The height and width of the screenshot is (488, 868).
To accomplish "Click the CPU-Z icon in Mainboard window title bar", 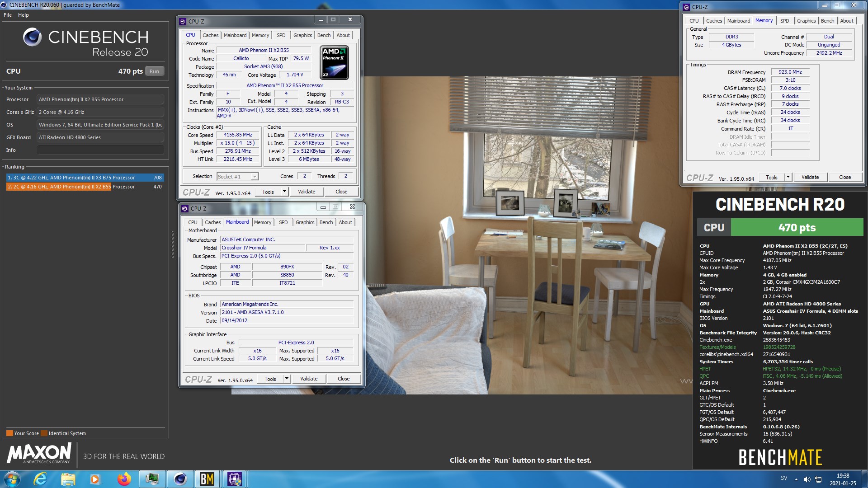I will tap(184, 208).
